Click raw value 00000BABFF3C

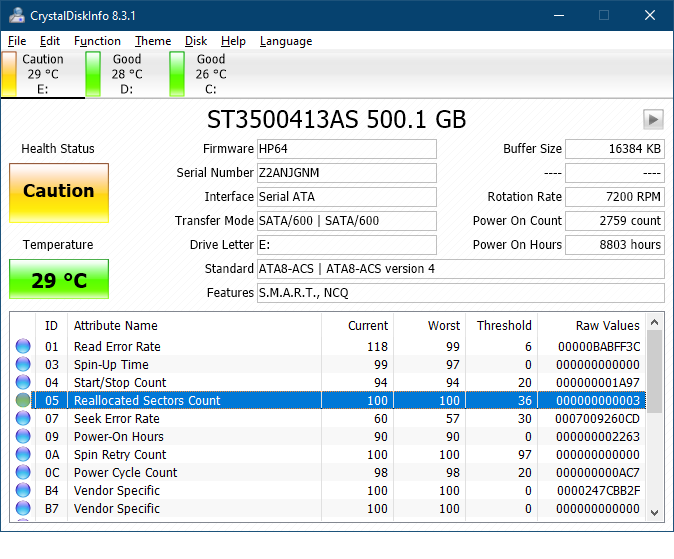599,347
